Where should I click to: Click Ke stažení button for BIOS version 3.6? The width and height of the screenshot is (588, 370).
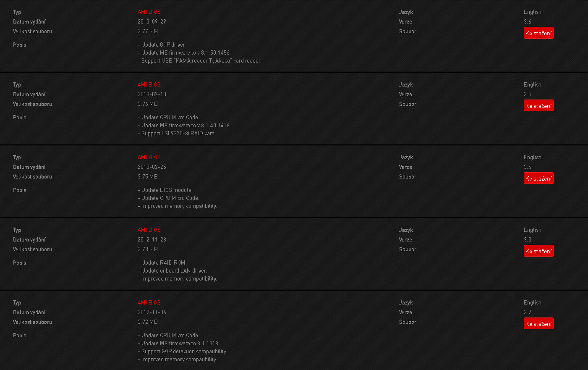(x=538, y=33)
